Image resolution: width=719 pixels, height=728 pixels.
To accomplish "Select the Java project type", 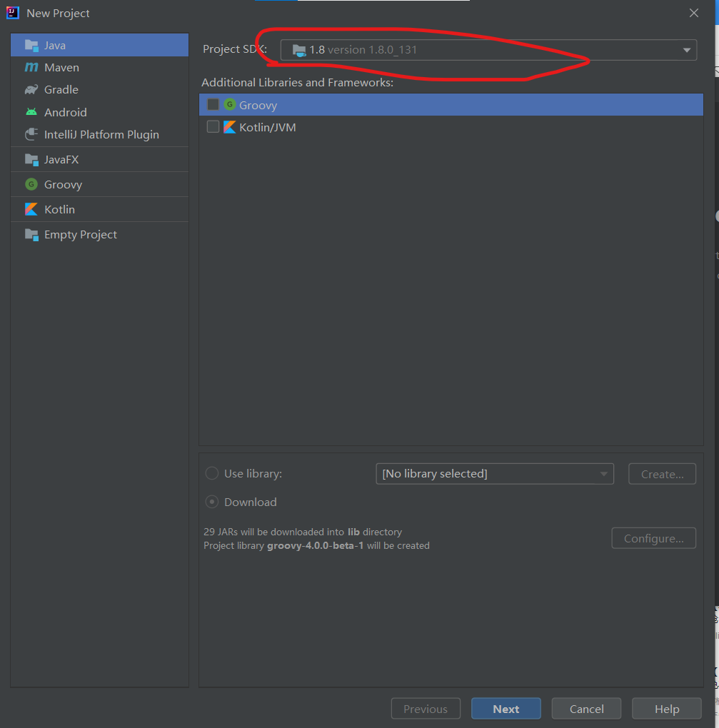I will [x=55, y=45].
